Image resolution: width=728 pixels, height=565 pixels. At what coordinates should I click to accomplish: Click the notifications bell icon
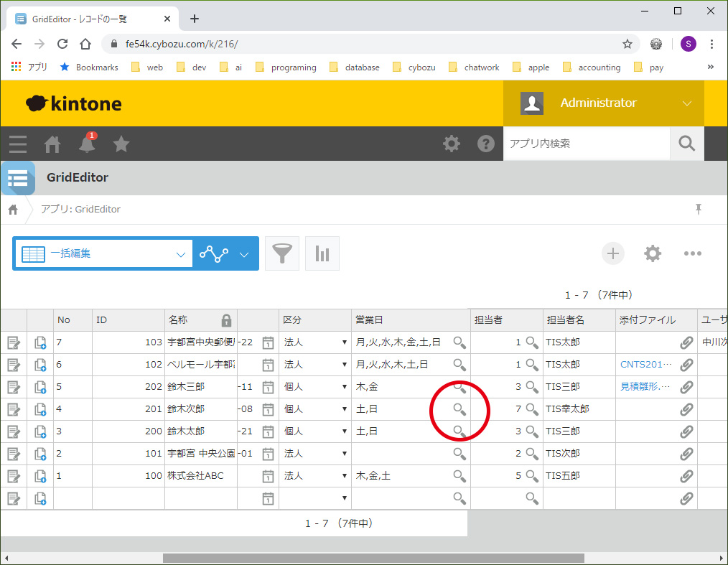tap(87, 144)
